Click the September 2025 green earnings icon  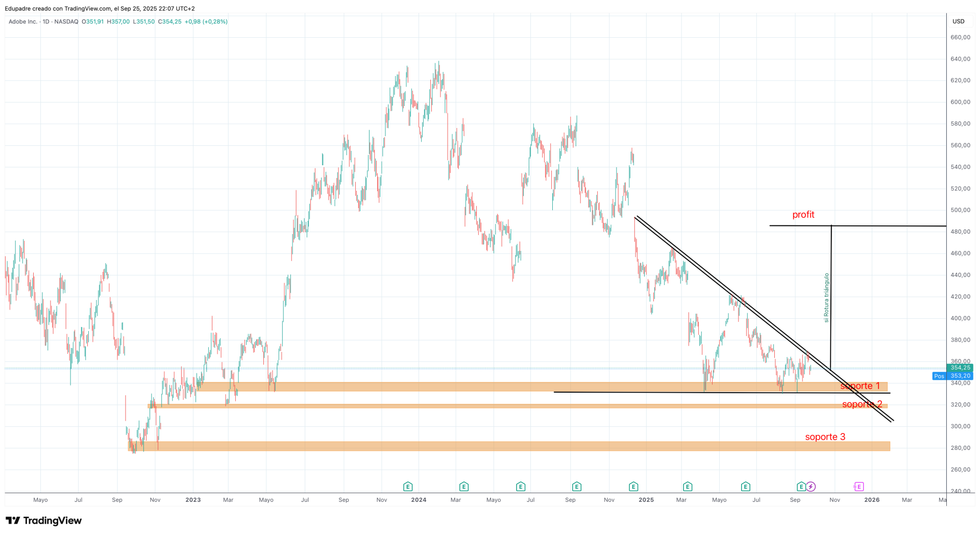pos(801,487)
